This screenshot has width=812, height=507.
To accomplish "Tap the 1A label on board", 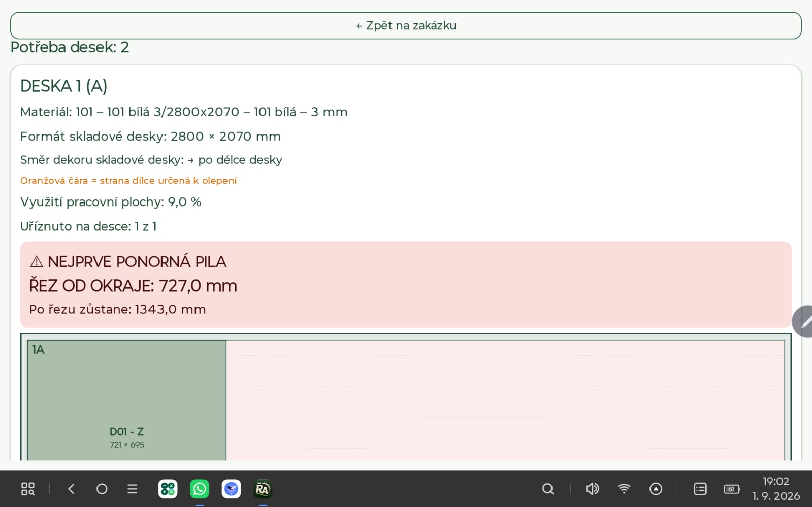I will 38,350.
